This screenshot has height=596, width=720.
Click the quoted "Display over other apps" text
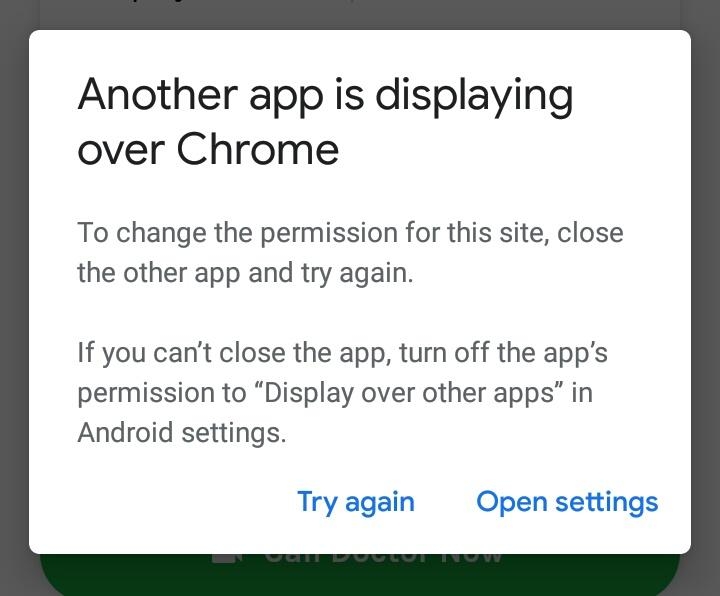point(409,393)
